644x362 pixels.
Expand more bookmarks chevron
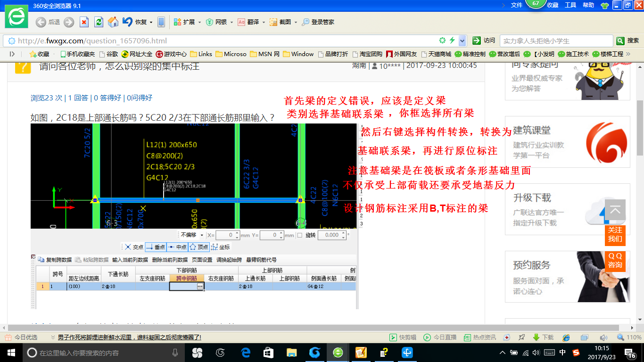pos(628,54)
